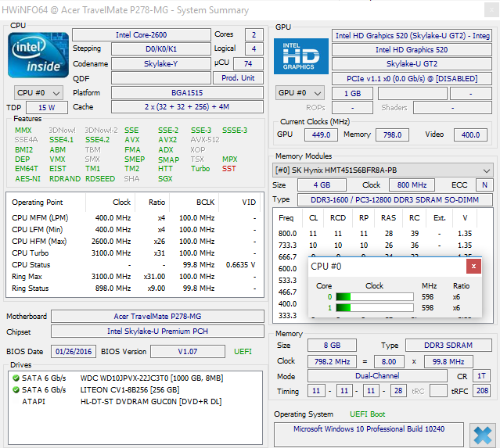
Task: Click the BGA1515 platform field
Action: pyautogui.click(x=187, y=93)
